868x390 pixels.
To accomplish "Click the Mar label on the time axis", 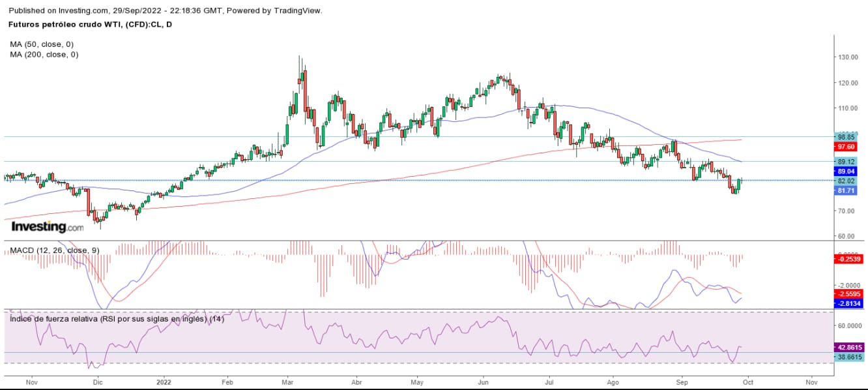I will (x=289, y=382).
